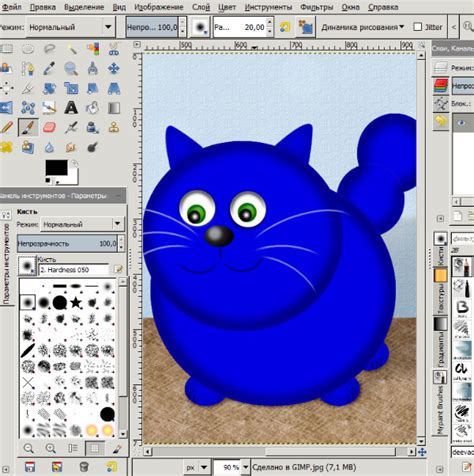The image size is (474, 476).
Task: Open image menu triangle at ruler corner
Action: click(137, 44)
